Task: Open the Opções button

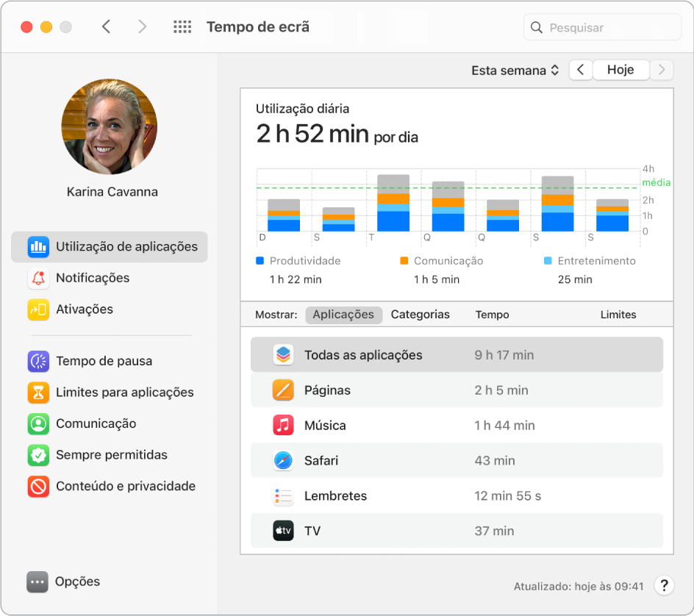Action: coord(63,581)
